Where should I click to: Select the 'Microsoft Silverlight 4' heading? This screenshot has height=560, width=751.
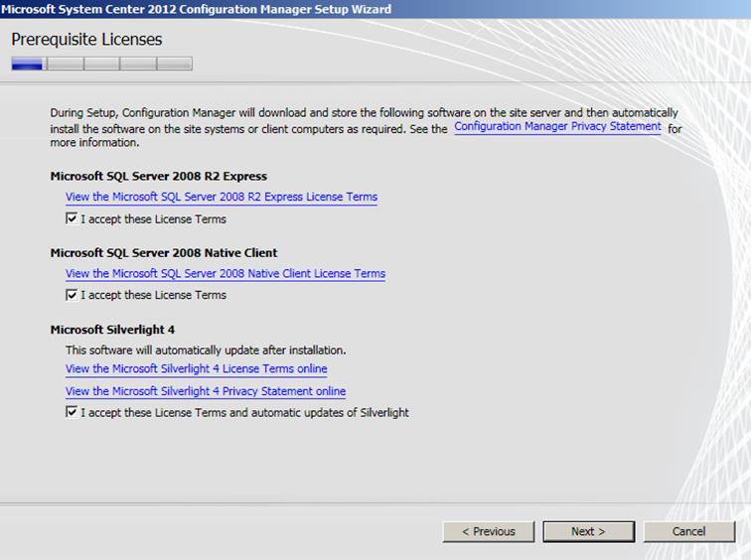click(112, 330)
